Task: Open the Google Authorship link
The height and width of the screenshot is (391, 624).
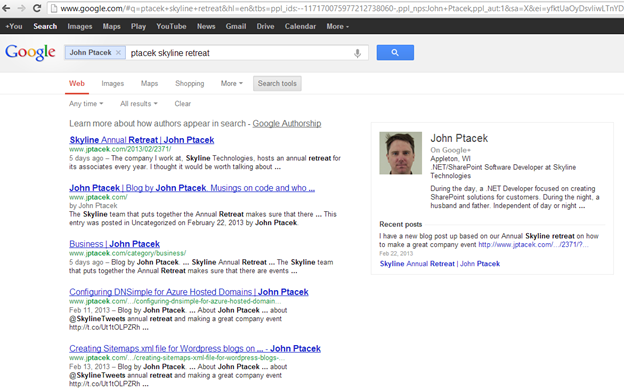Action: point(287,124)
